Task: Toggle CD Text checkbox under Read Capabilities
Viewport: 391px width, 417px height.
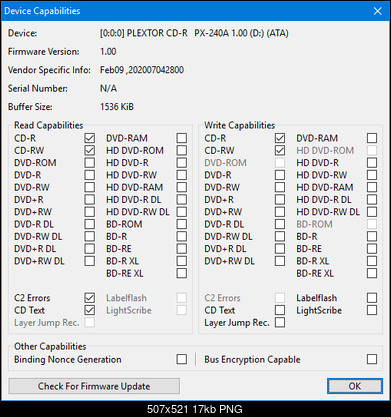Action: [89, 310]
